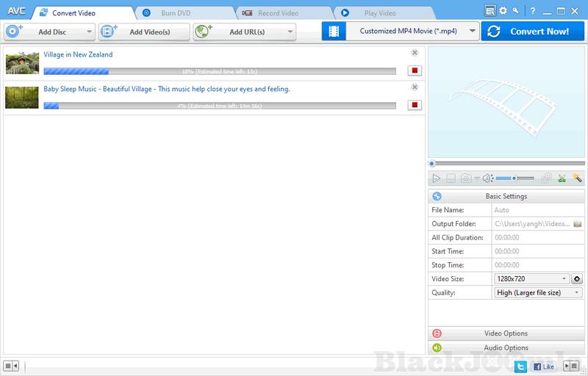588x376 pixels.
Task: Click the Convert Now! button
Action: [x=532, y=32]
